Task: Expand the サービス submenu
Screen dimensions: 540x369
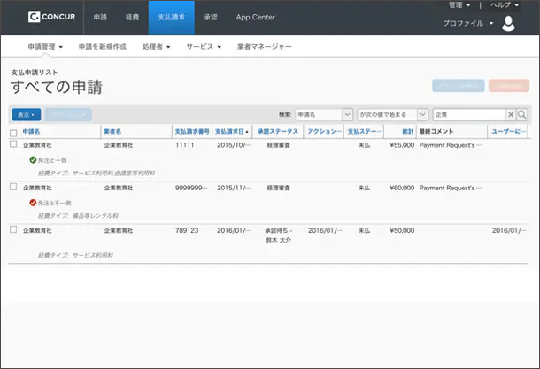Action: click(204, 47)
